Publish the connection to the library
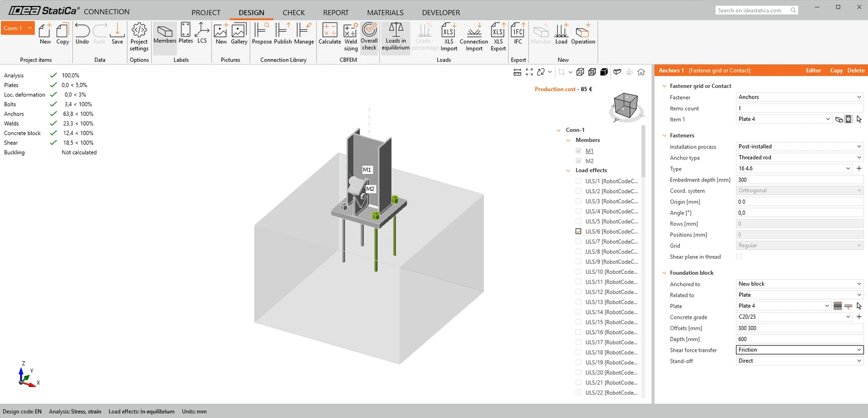 [x=283, y=34]
